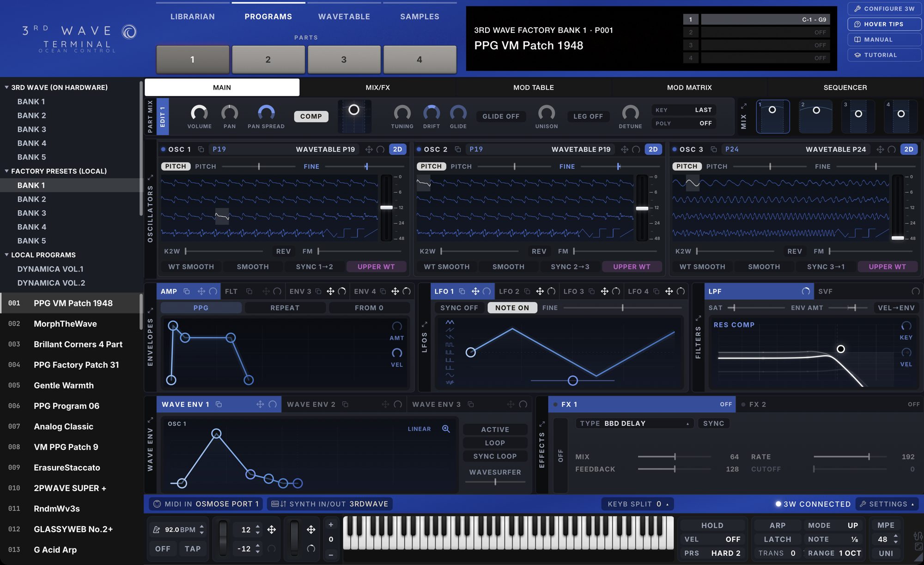Click the CONFIGURE 3W button
Viewport: 924px width, 565px height.
click(884, 9)
